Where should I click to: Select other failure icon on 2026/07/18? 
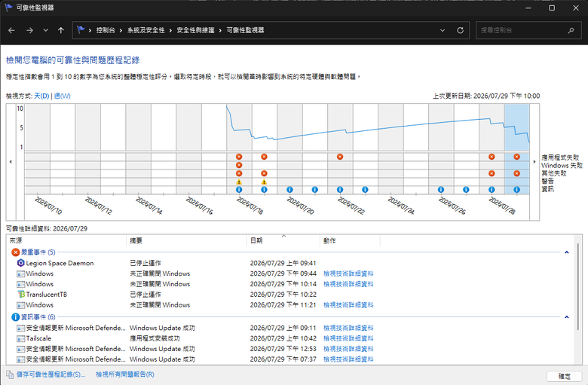pyautogui.click(x=239, y=173)
